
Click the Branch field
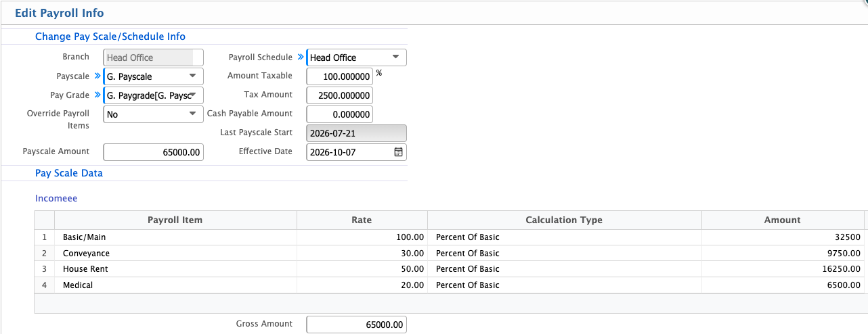pos(154,57)
